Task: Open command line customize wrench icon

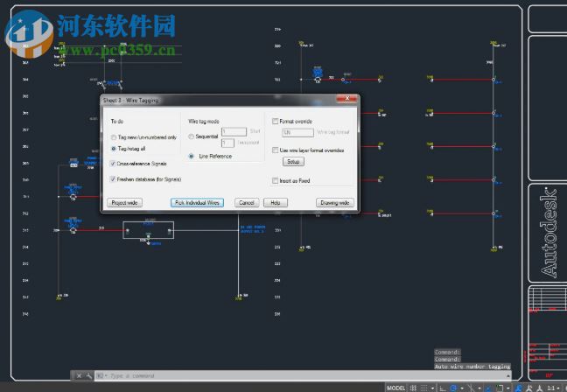Action: (x=88, y=376)
